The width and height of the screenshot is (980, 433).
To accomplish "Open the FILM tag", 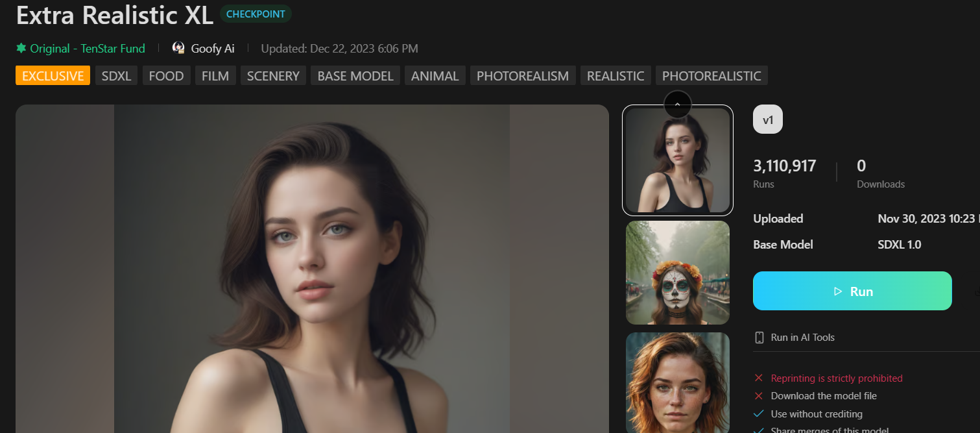I will click(215, 76).
